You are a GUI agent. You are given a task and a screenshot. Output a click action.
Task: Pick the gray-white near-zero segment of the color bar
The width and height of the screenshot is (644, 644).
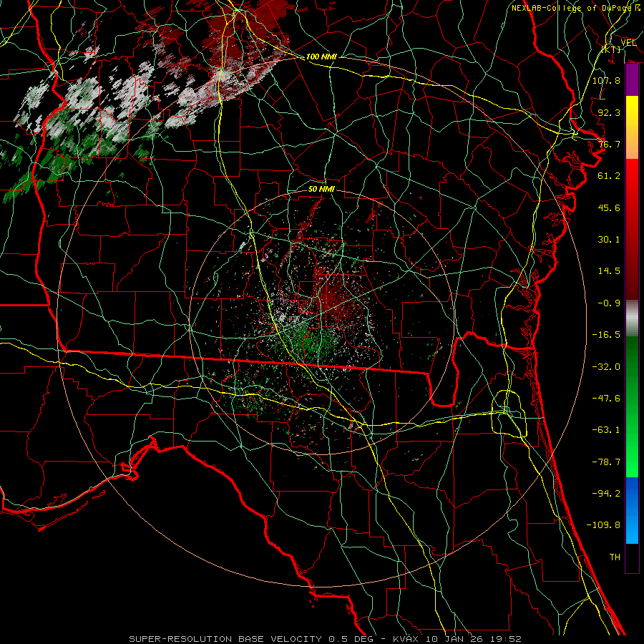(x=632, y=318)
